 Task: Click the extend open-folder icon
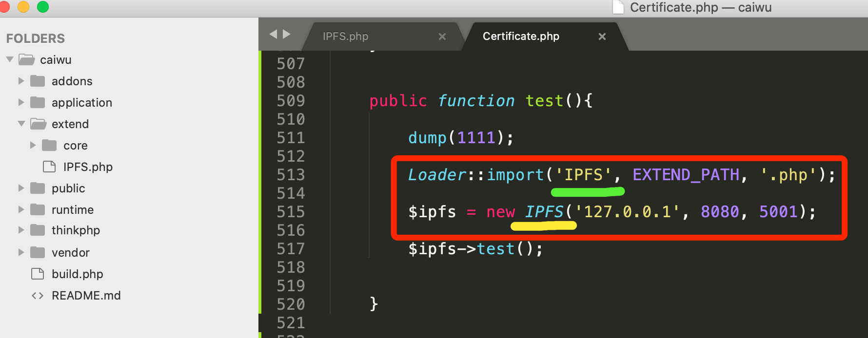(38, 124)
